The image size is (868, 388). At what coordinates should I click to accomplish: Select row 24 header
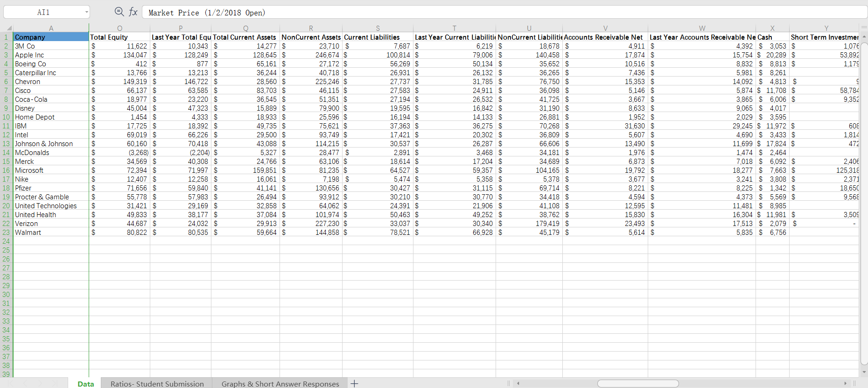coord(7,241)
